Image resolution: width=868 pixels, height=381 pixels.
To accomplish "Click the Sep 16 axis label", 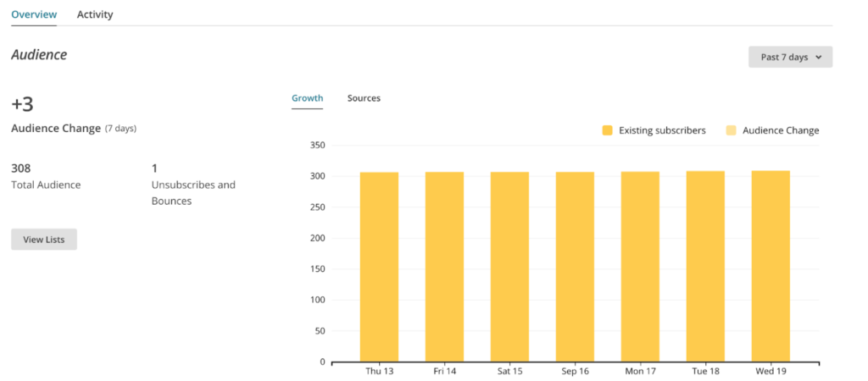I will click(x=576, y=371).
